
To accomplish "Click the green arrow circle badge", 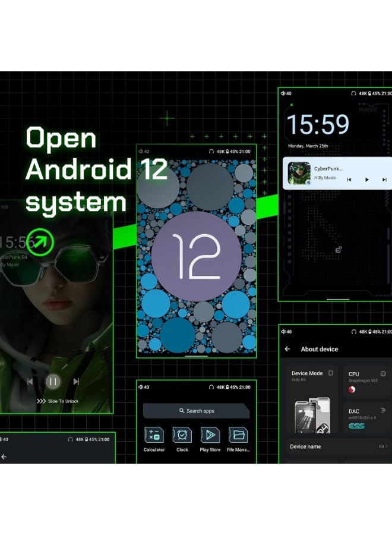I will point(40,242).
